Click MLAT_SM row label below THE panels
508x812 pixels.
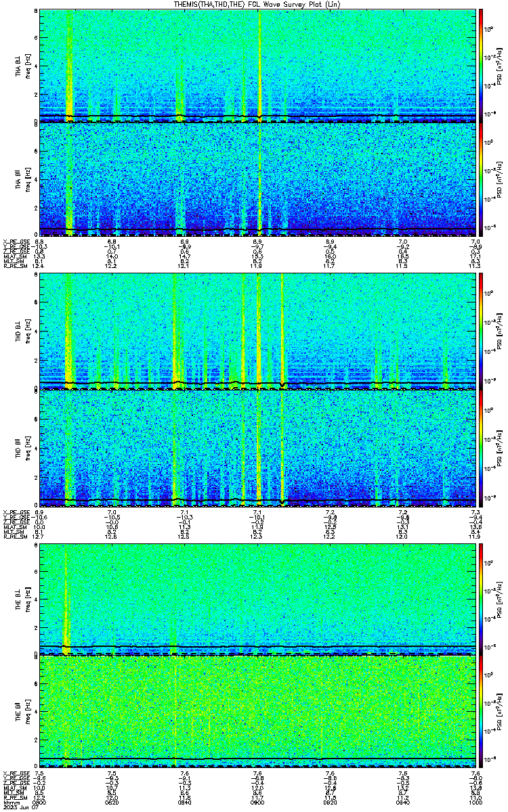pos(14,787)
